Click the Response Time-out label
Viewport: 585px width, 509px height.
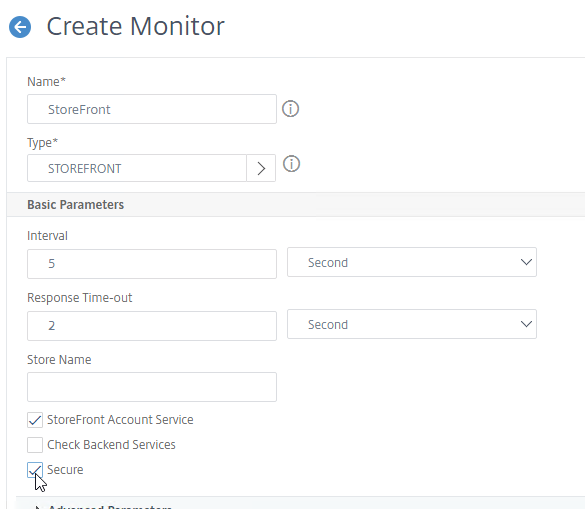[79, 298]
